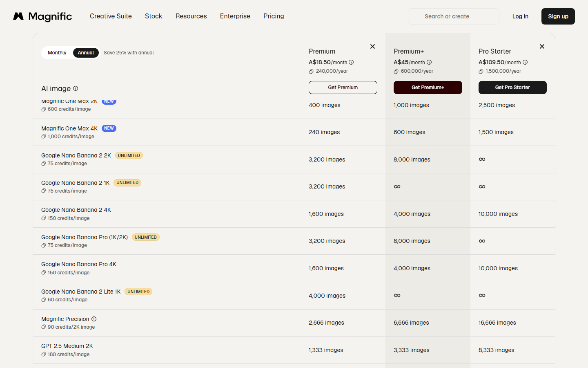Remove the Pro Starter plan column
The height and width of the screenshot is (368, 588).
[542, 47]
